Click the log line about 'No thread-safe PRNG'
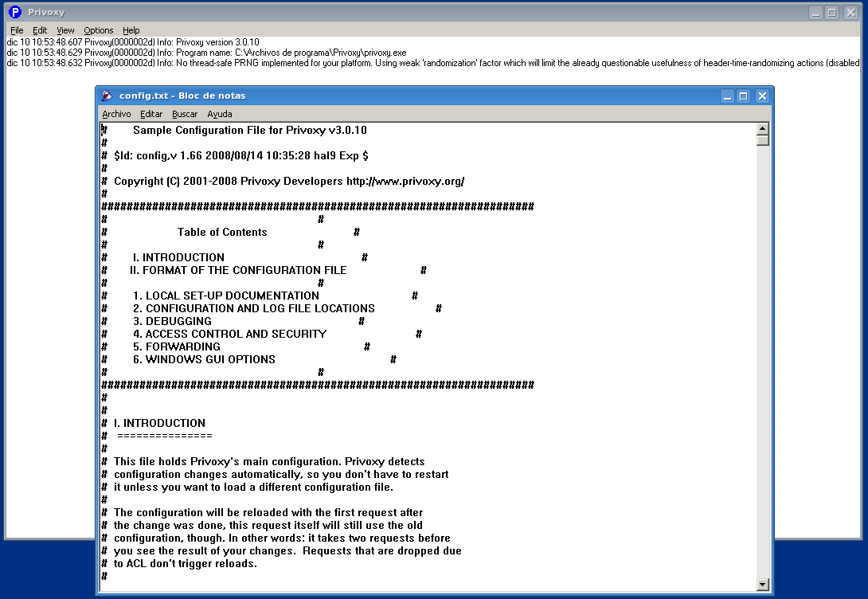The image size is (868, 599). [x=433, y=63]
